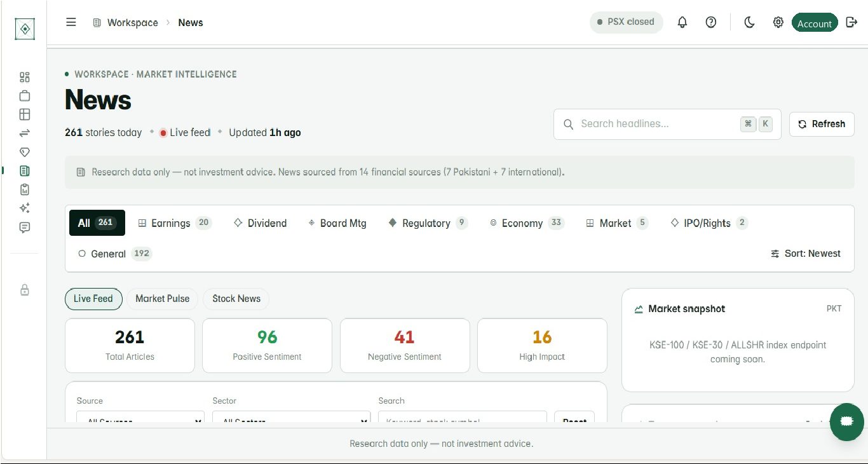Screen dimensions: 868x464
Task: Click the Sector filter label
Action: (x=224, y=401)
